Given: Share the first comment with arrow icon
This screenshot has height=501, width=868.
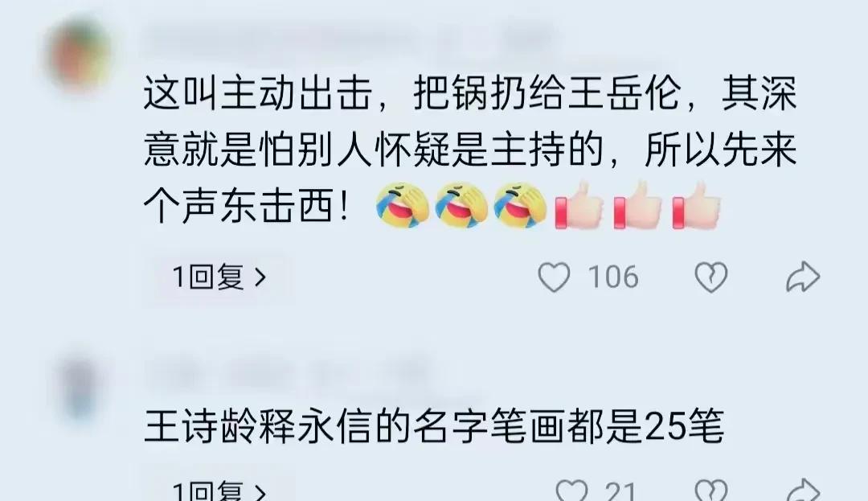Looking at the screenshot, I should click(x=803, y=277).
